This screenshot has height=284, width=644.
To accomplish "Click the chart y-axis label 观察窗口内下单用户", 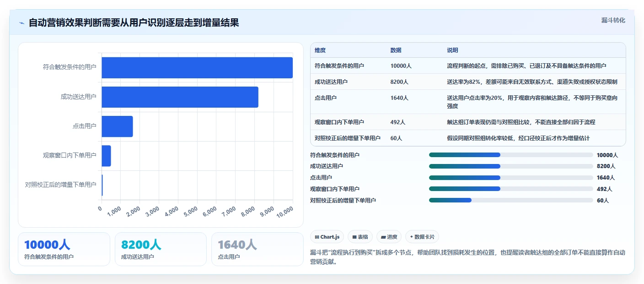I will click(70, 156).
